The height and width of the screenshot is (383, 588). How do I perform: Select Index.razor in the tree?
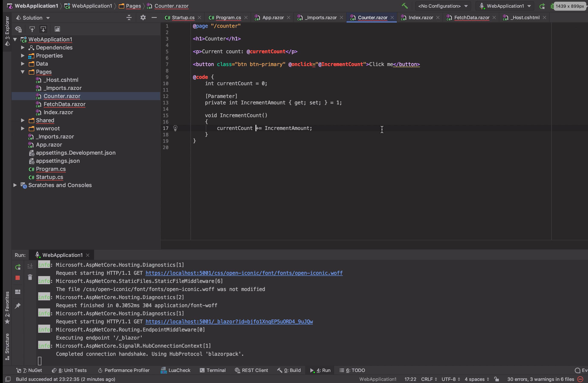58,112
